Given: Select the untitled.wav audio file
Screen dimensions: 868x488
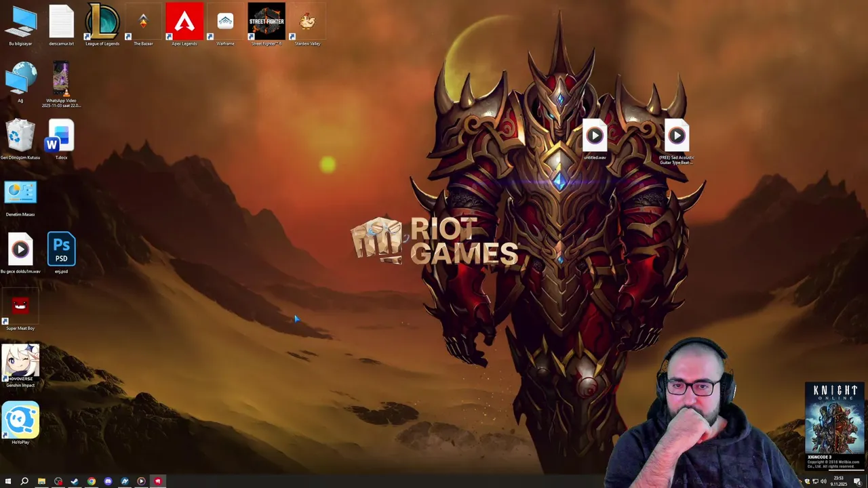Looking at the screenshot, I should coord(595,140).
